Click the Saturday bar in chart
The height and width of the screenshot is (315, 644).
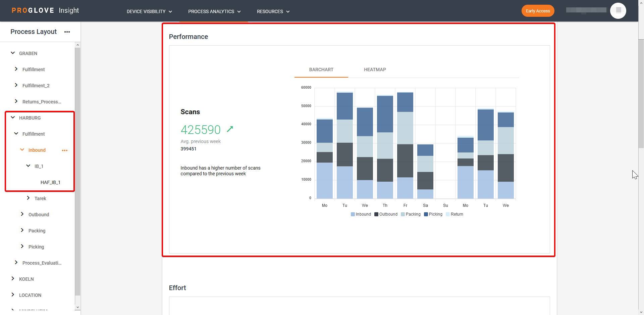pos(425,171)
